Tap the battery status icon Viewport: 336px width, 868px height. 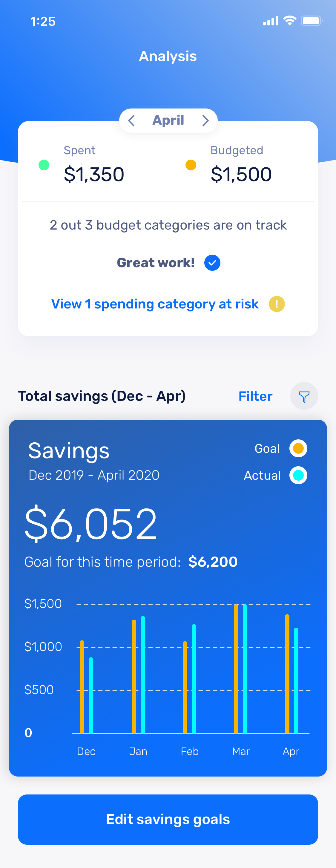[x=312, y=21]
